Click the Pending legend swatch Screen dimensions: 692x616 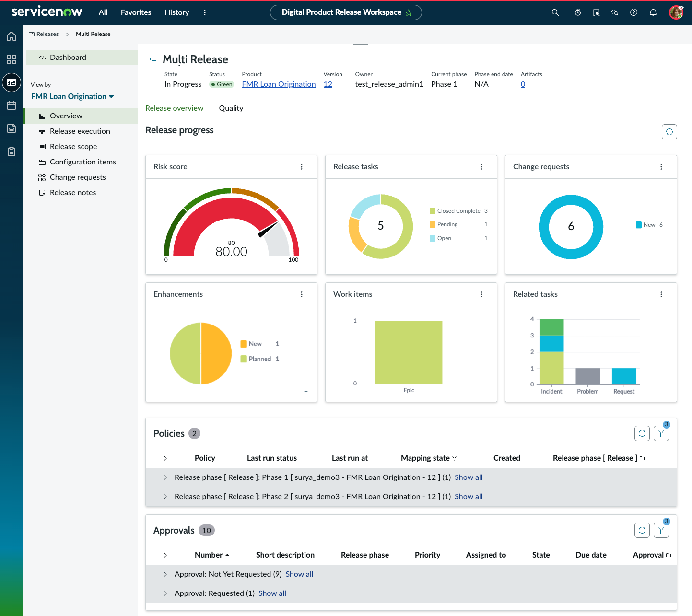[433, 224]
